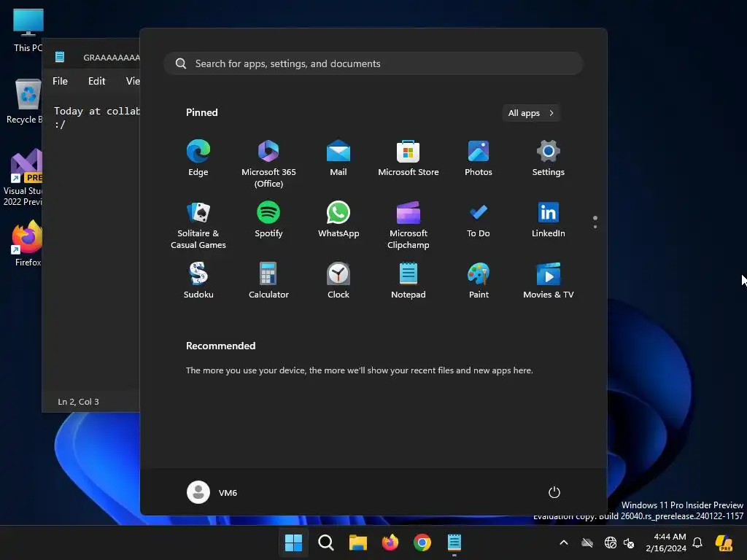This screenshot has width=747, height=560.
Task: Launch Notepad from pinned apps
Action: pos(409,281)
